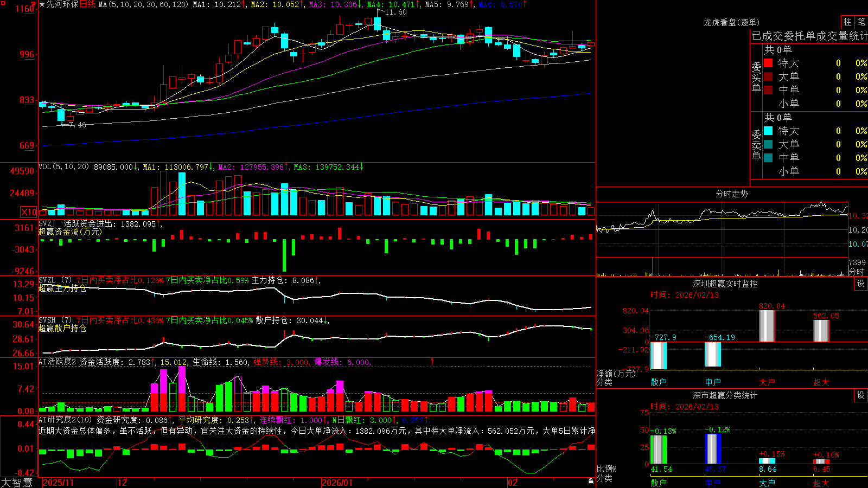The image size is (868, 488).
Task: Click the cyan 特大 sell-order swatch
Action: (768, 131)
